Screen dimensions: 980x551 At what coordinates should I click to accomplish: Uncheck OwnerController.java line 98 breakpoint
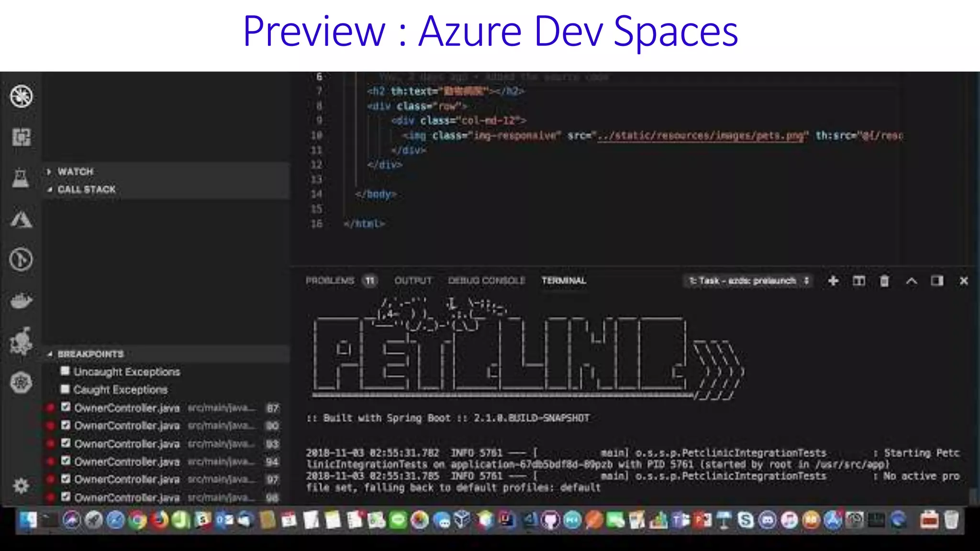click(x=66, y=497)
